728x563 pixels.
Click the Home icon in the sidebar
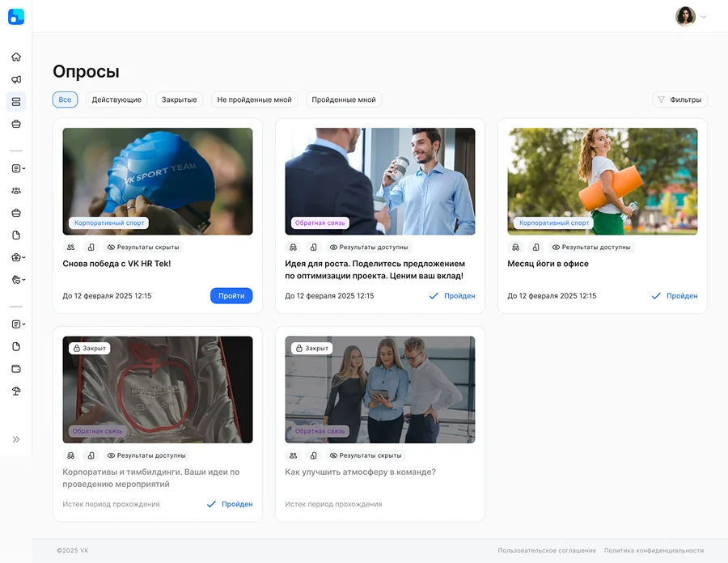coord(16,57)
